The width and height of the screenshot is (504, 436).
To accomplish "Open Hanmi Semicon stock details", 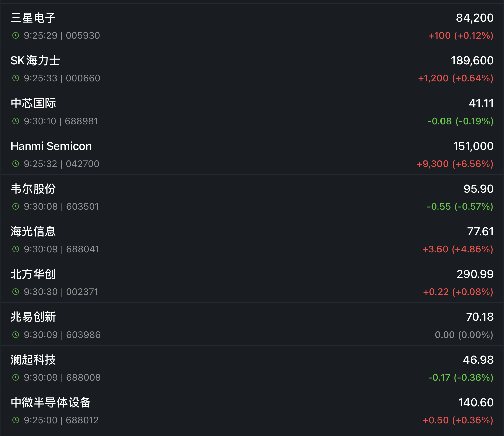I will point(252,153).
